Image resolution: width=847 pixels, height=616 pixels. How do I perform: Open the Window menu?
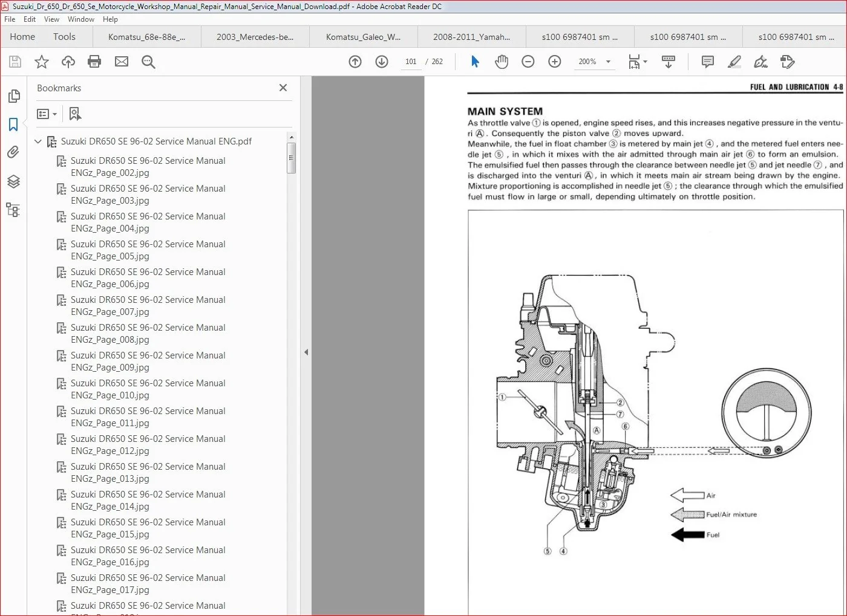tap(81, 19)
